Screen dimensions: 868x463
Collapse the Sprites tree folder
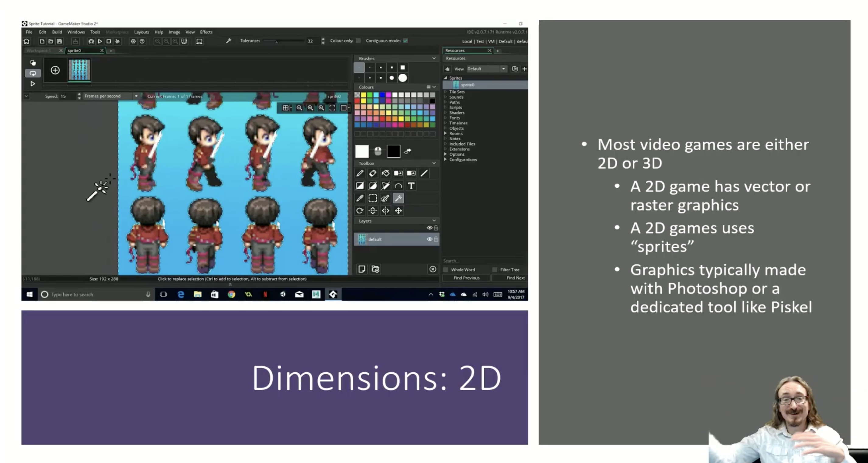tap(446, 78)
